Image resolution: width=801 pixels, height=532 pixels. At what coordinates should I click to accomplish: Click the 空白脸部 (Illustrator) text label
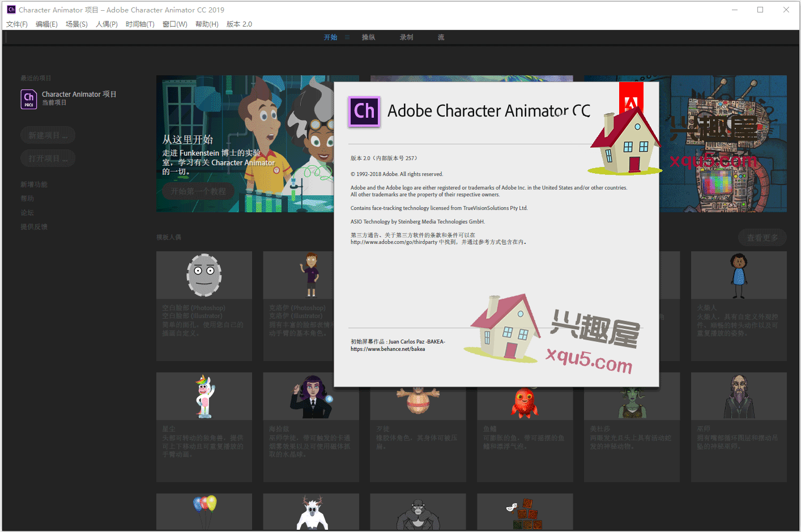pos(192,316)
